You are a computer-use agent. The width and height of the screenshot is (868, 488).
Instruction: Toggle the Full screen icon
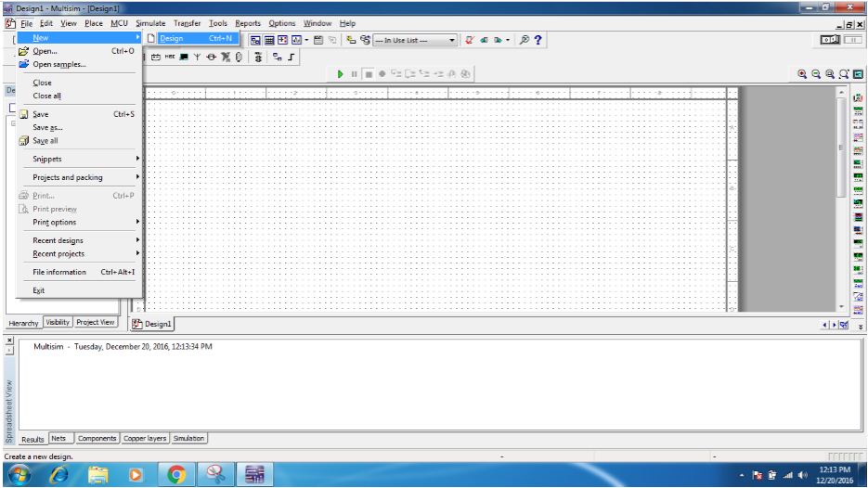[x=858, y=73]
